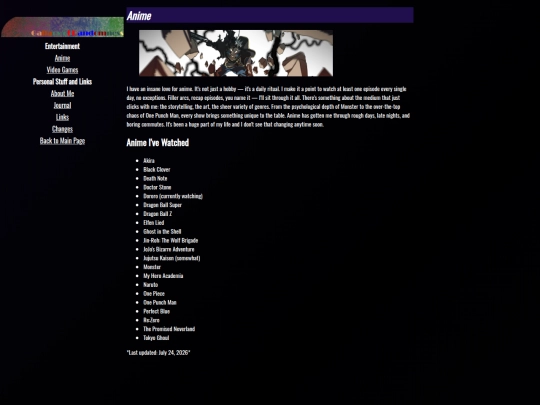Select Tokyo Ghoul list entry
This screenshot has width=540, height=405.
point(156,338)
